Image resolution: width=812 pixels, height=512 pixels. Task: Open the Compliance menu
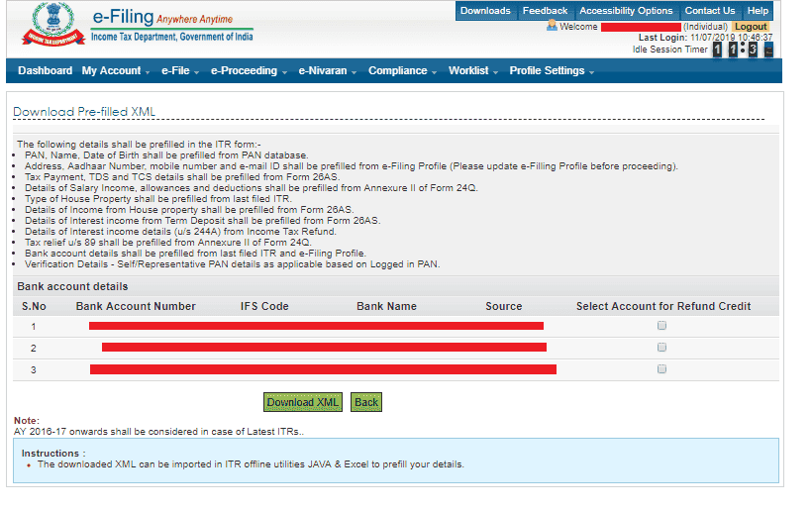(402, 71)
